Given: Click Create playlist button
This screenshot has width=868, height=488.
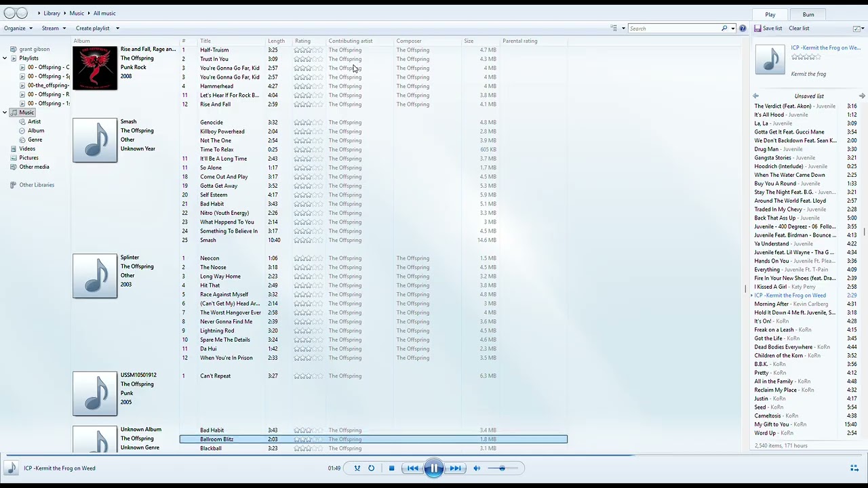Looking at the screenshot, I should point(92,28).
